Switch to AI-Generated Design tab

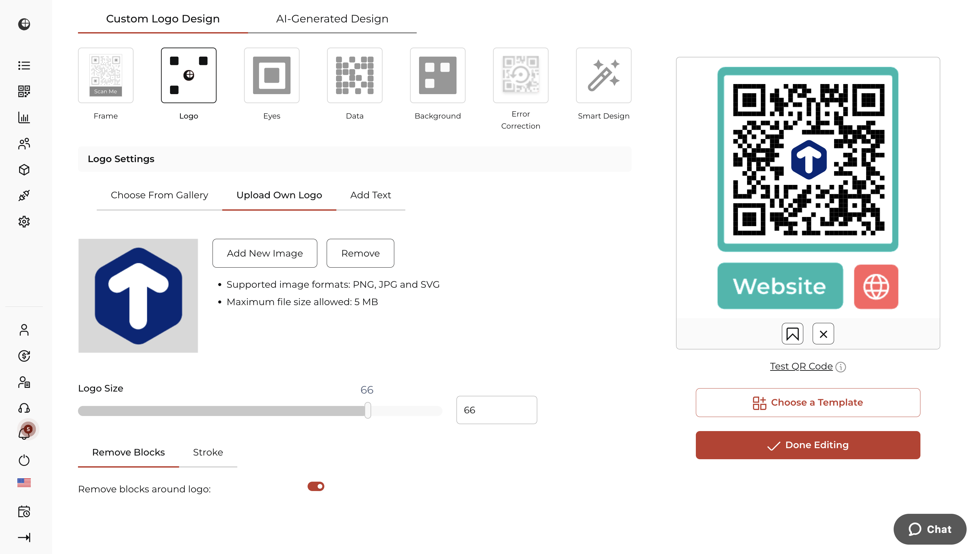(332, 19)
